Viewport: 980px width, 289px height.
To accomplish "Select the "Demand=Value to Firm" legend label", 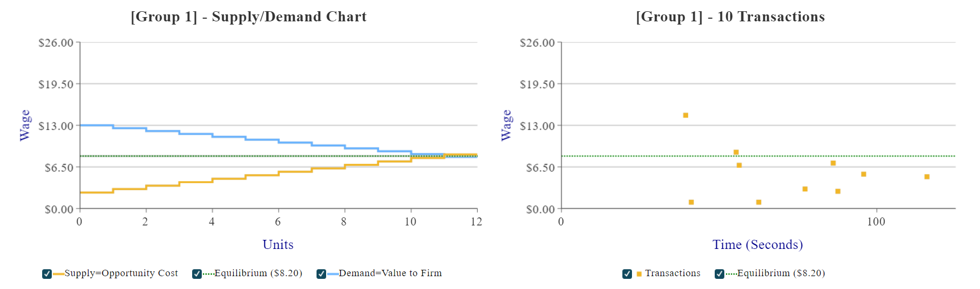I will (x=390, y=274).
